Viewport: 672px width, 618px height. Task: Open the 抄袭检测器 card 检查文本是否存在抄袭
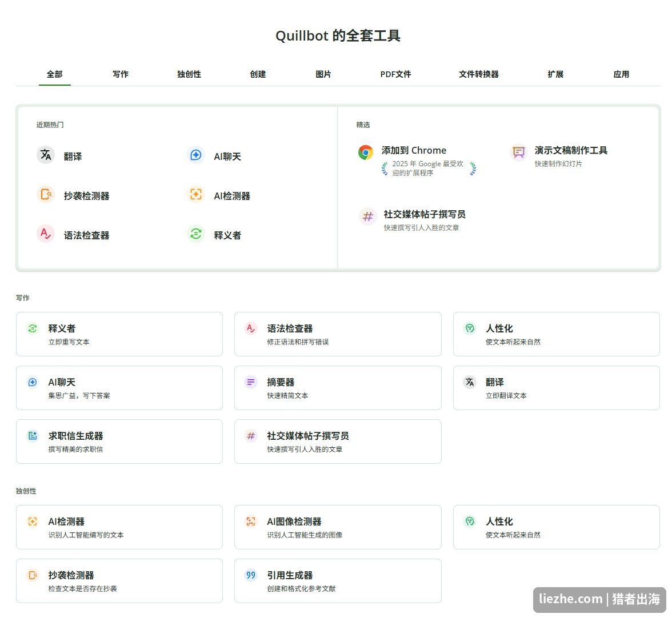click(x=119, y=581)
